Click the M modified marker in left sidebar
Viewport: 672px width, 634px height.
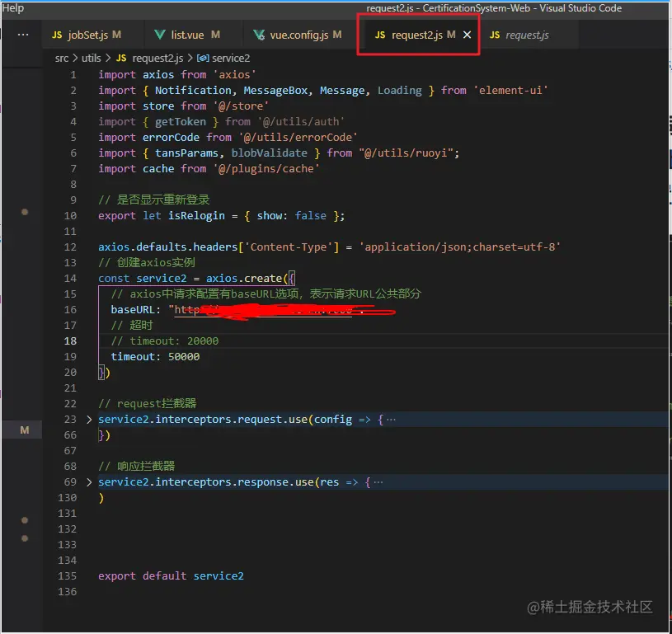click(x=25, y=430)
